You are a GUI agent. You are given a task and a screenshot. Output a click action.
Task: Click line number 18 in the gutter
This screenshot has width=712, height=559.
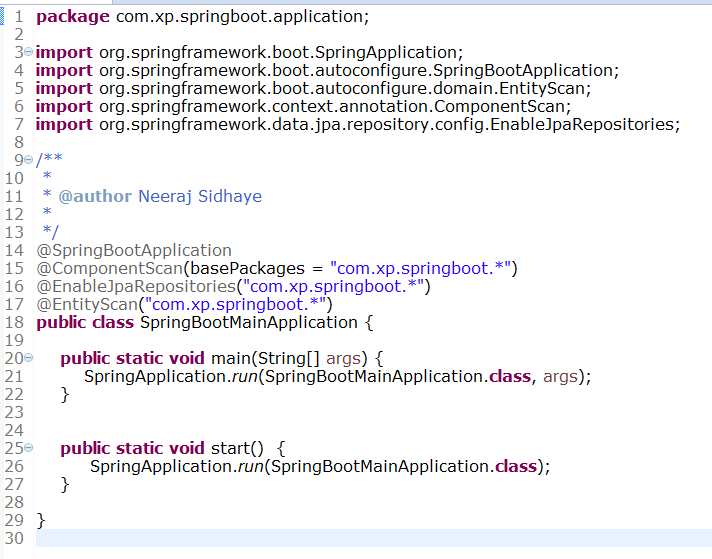pyautogui.click(x=14, y=322)
